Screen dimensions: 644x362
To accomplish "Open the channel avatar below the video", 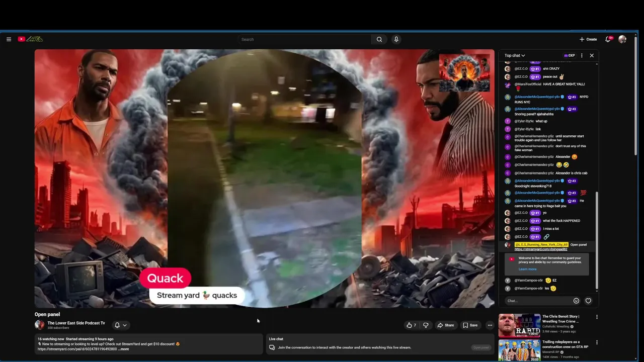I will 39,325.
